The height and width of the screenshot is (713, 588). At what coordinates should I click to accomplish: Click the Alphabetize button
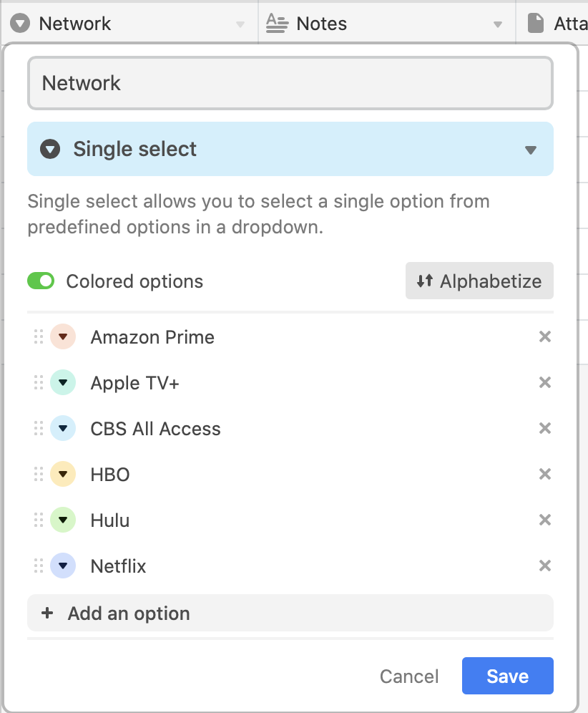point(479,281)
